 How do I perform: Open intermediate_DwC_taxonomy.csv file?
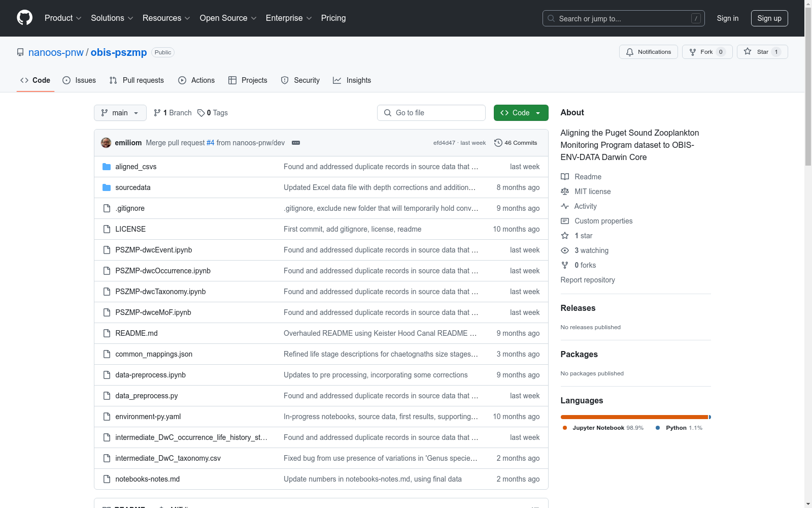pyautogui.click(x=168, y=458)
